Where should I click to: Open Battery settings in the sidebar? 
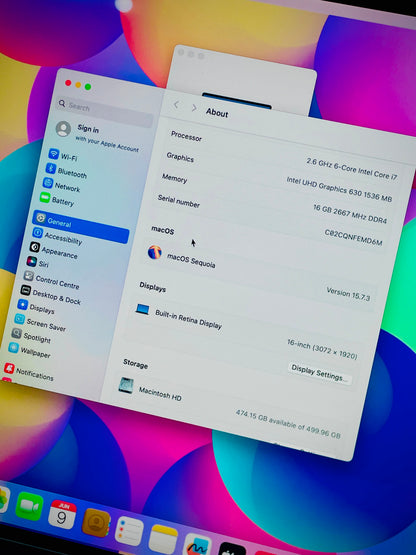(x=57, y=200)
